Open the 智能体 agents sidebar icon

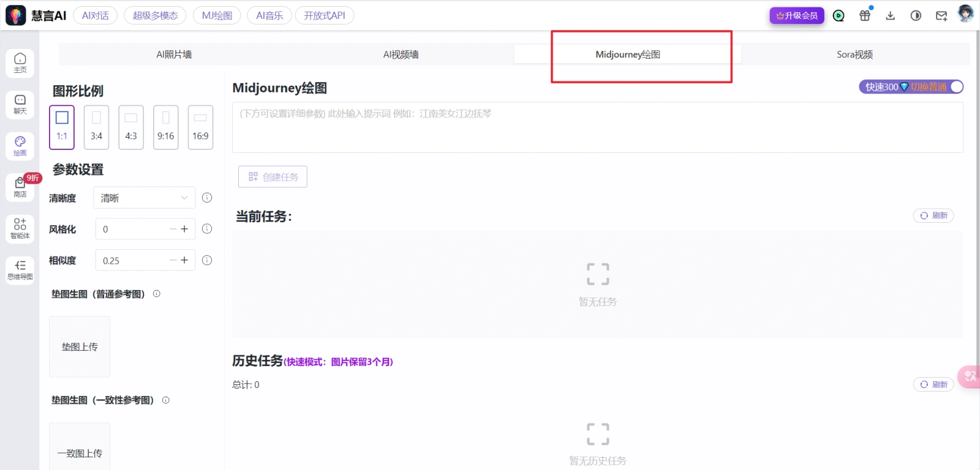(20, 228)
